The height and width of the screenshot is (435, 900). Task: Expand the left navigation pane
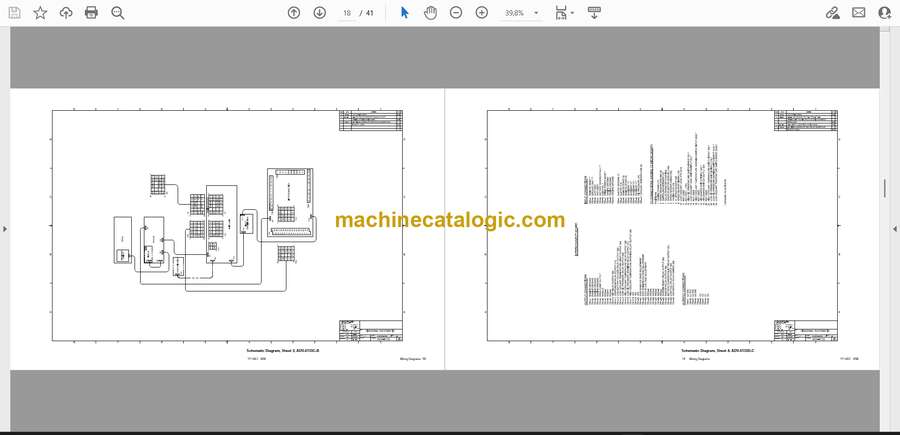click(5, 229)
